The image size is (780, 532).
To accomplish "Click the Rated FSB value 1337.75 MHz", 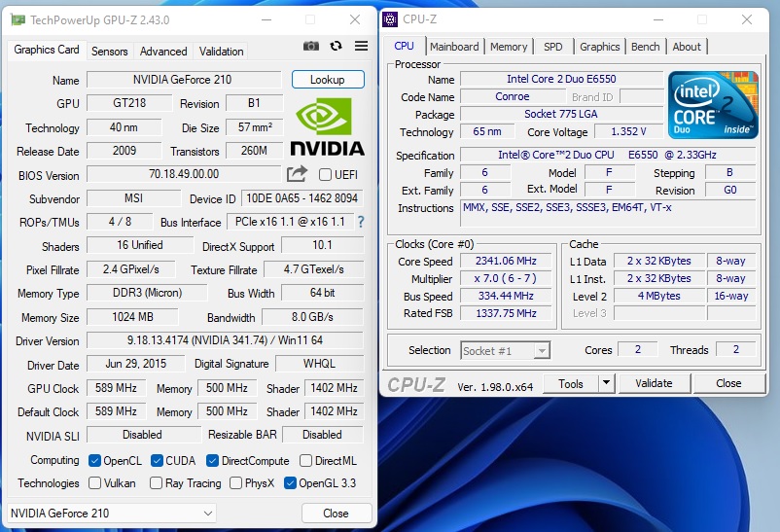I will [506, 313].
